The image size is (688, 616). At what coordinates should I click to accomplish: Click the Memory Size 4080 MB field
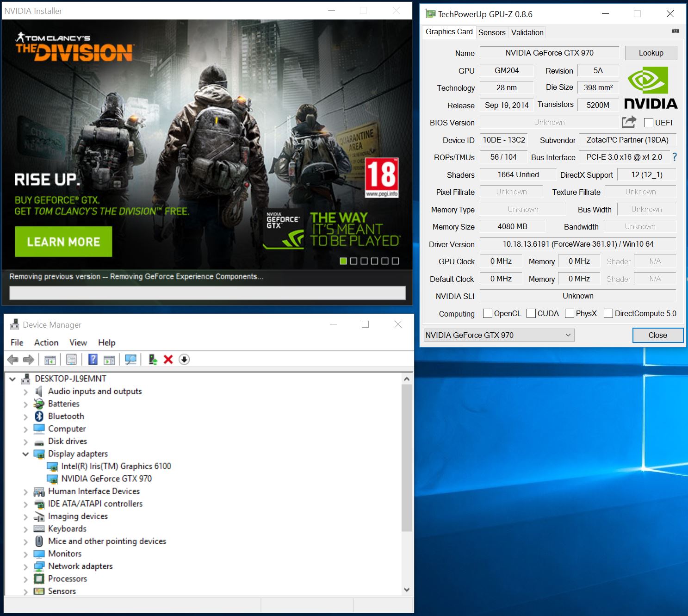click(512, 226)
